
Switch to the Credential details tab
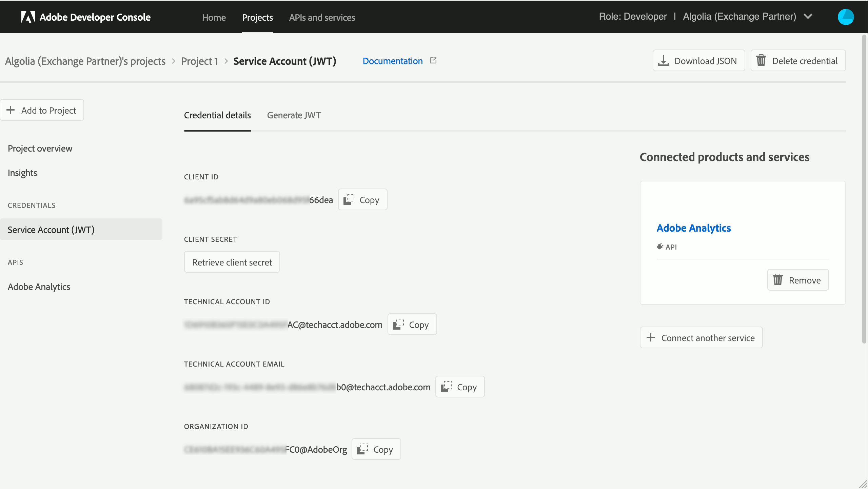217,115
